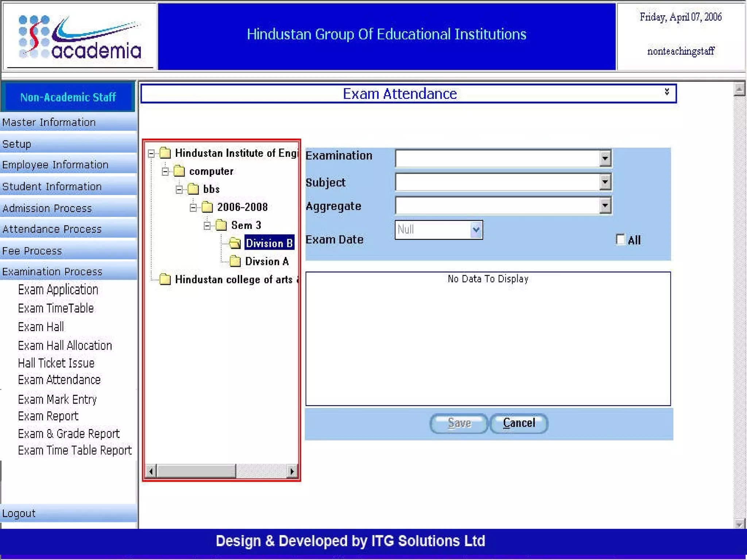Click the Hindustan Institute folder icon
Screen dimensions: 747x560
tap(165, 153)
